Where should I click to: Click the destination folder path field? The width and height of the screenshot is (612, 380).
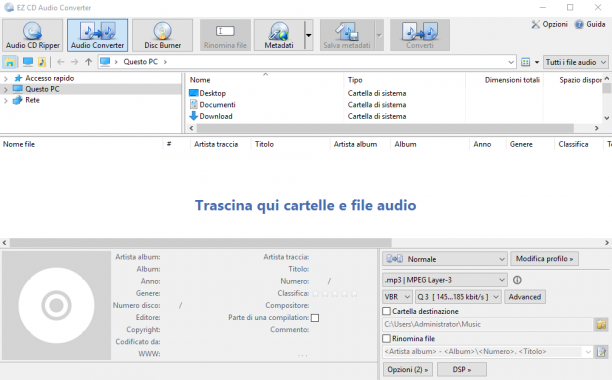tap(487, 324)
